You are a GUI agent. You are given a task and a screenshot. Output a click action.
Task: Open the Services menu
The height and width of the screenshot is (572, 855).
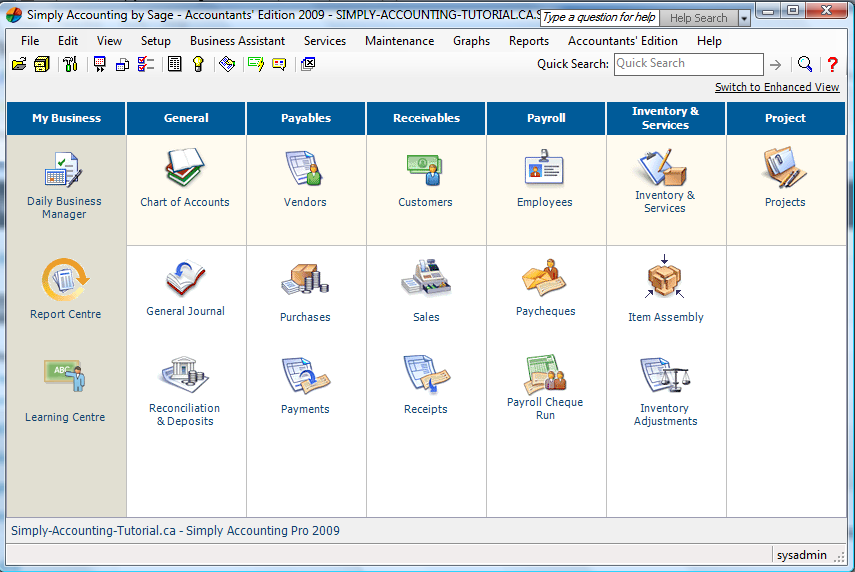coord(325,41)
